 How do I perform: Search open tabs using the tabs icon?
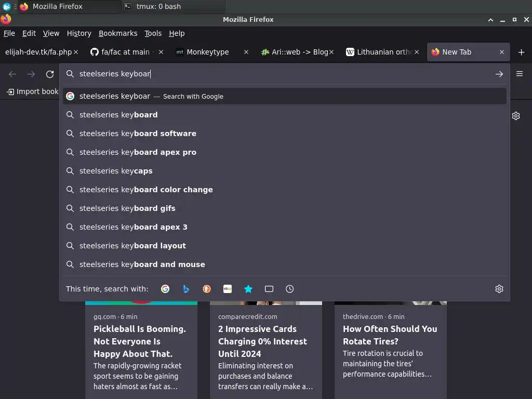point(269,289)
